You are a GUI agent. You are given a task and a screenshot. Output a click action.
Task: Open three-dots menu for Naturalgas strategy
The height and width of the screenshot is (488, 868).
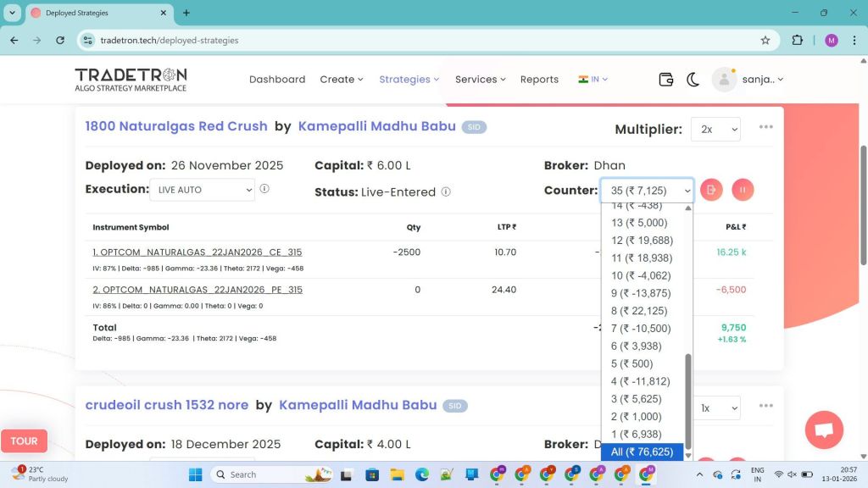click(766, 127)
